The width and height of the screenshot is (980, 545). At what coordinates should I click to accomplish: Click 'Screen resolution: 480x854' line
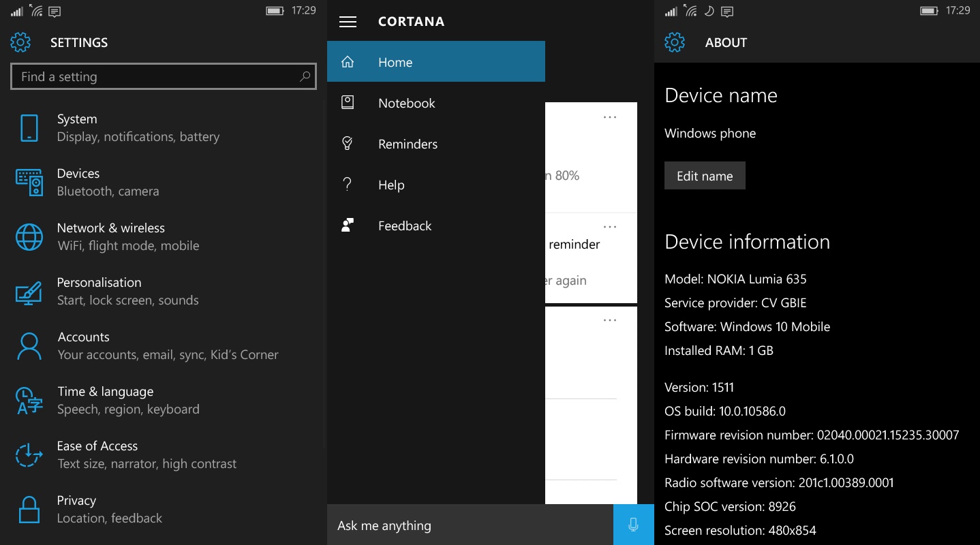pos(740,530)
